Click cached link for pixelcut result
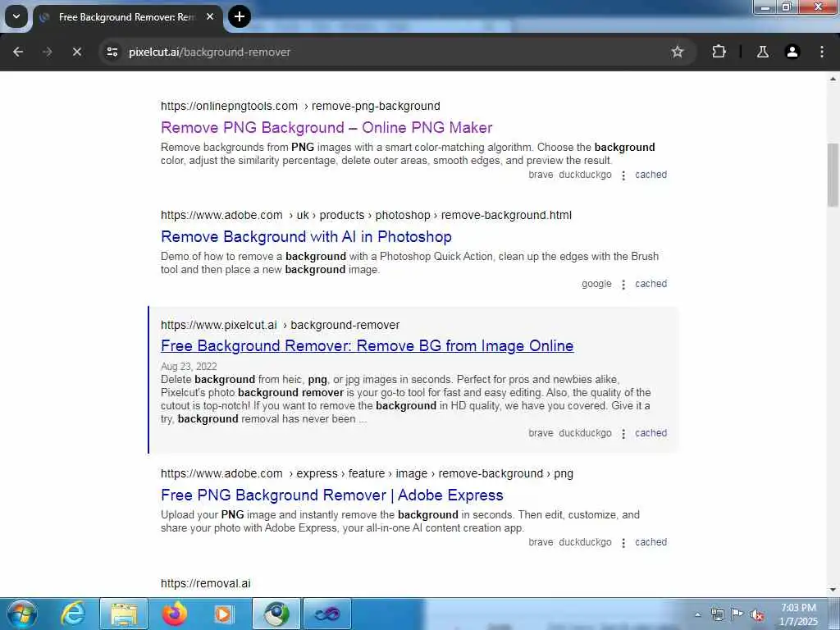The image size is (840, 630). [x=651, y=433]
